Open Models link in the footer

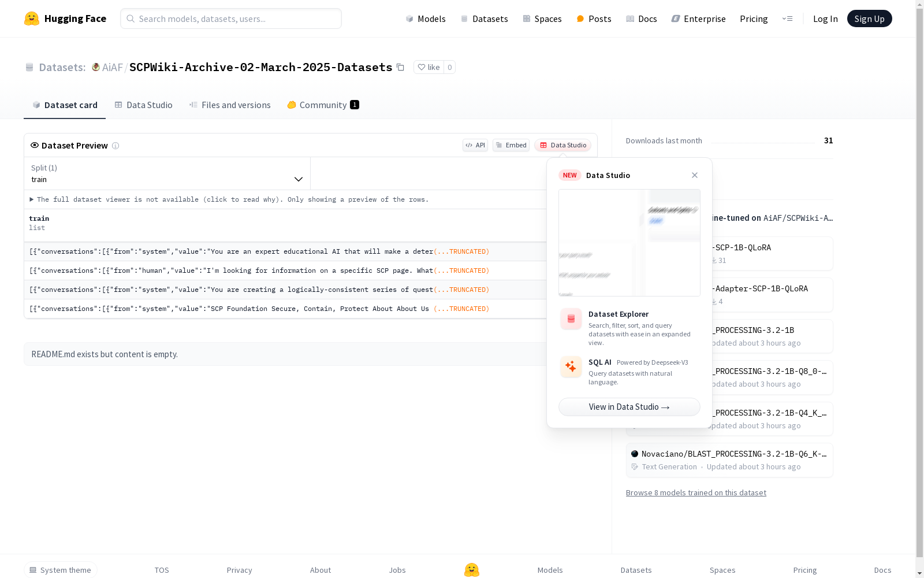(550, 570)
